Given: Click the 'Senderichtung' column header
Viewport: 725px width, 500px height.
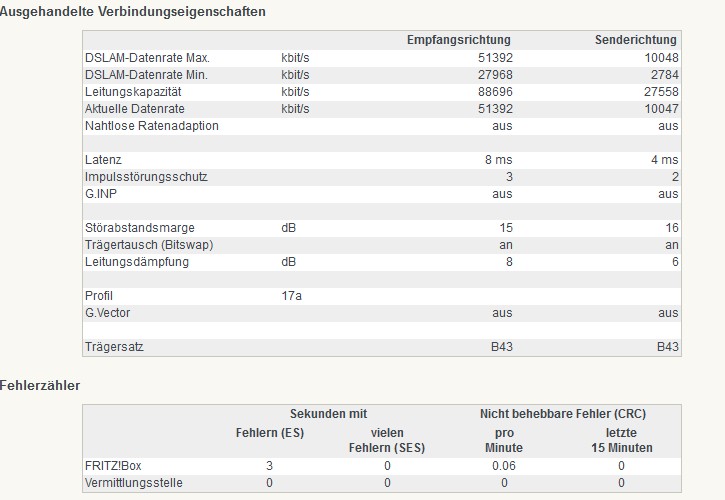Looking at the screenshot, I should [x=636, y=40].
